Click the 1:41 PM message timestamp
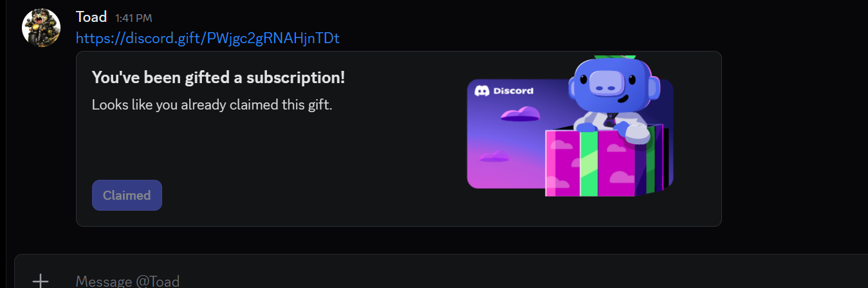This screenshot has height=288, width=868. [x=134, y=18]
